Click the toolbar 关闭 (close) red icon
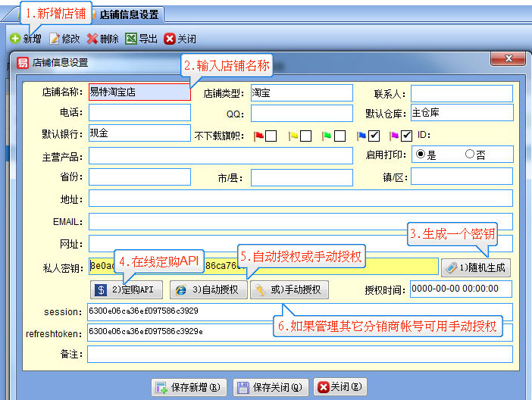Viewport: 532px width, 400px height. 170,39
